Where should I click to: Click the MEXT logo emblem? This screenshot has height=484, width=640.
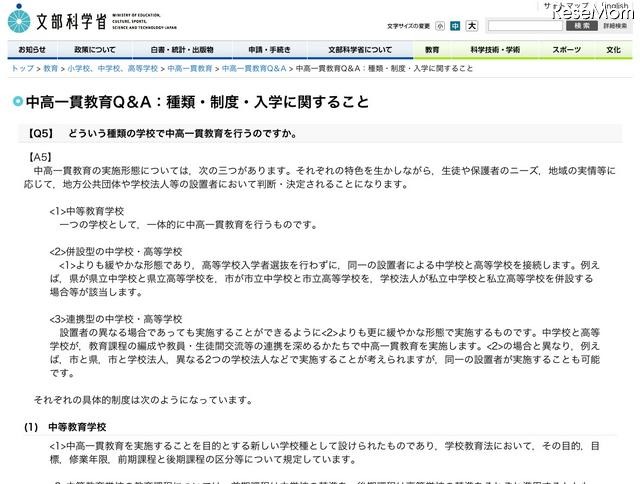click(x=19, y=19)
